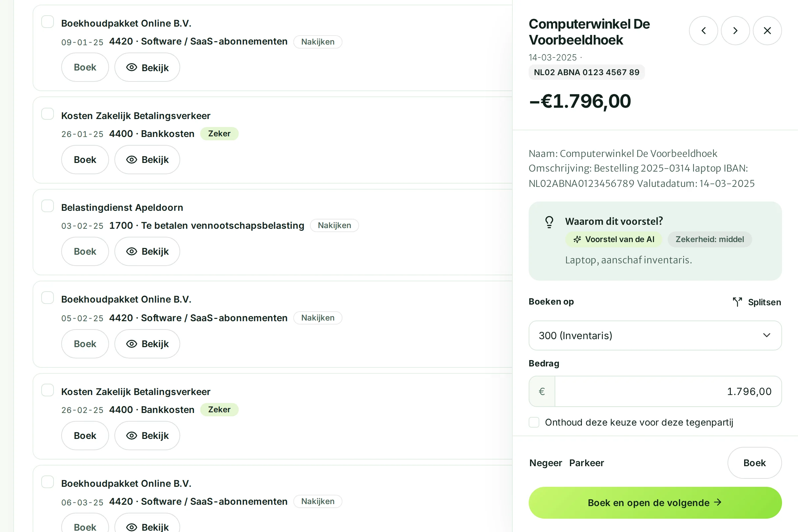Click Boek for the 05-02-25 Boekhoudpakket Online entry
Screen dimensions: 798x532
85,344
